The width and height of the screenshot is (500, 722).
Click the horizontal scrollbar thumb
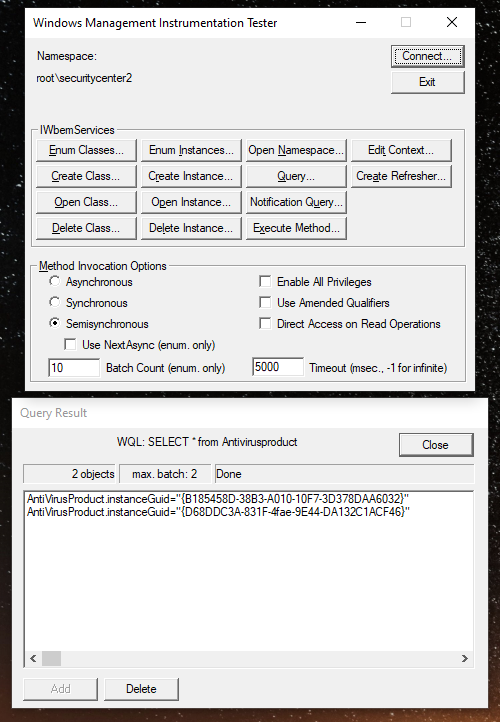coord(51,658)
